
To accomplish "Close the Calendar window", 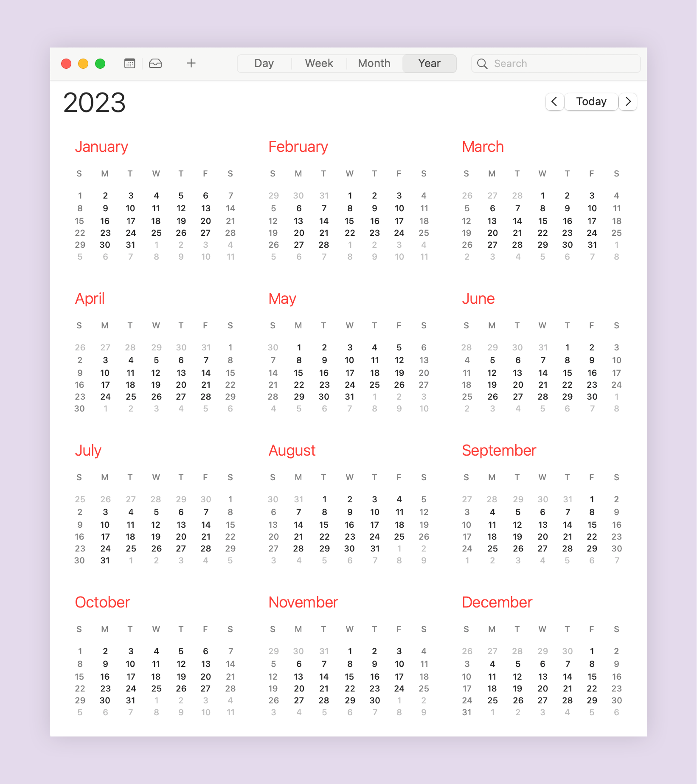I will [66, 64].
